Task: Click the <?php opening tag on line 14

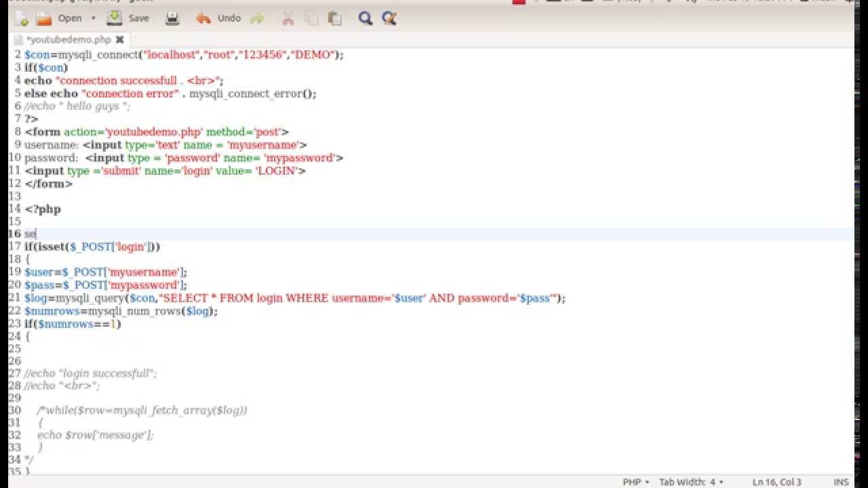Action: click(43, 209)
